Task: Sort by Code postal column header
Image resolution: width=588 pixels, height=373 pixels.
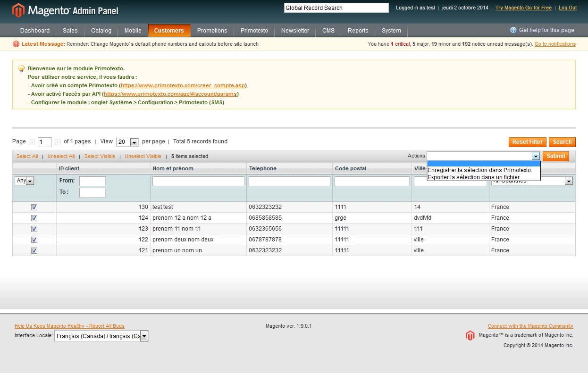Action: click(x=351, y=168)
